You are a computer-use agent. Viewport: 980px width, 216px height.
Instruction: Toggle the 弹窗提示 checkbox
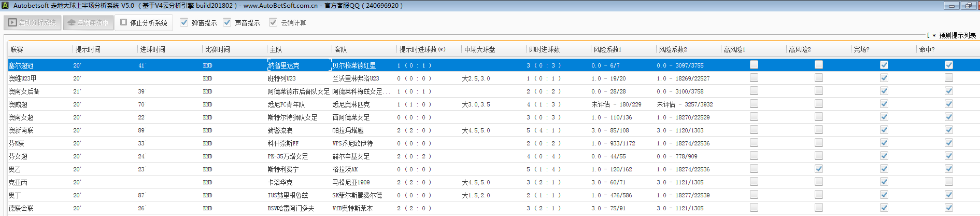coord(184,22)
